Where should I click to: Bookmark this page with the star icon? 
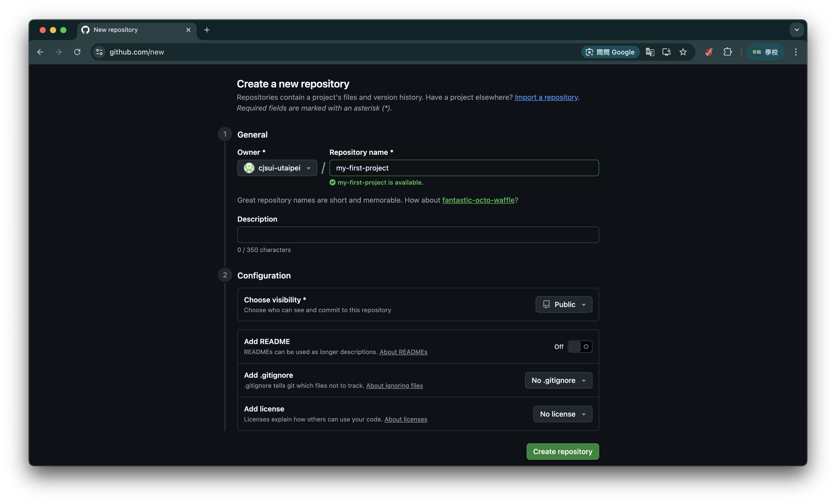click(x=683, y=52)
